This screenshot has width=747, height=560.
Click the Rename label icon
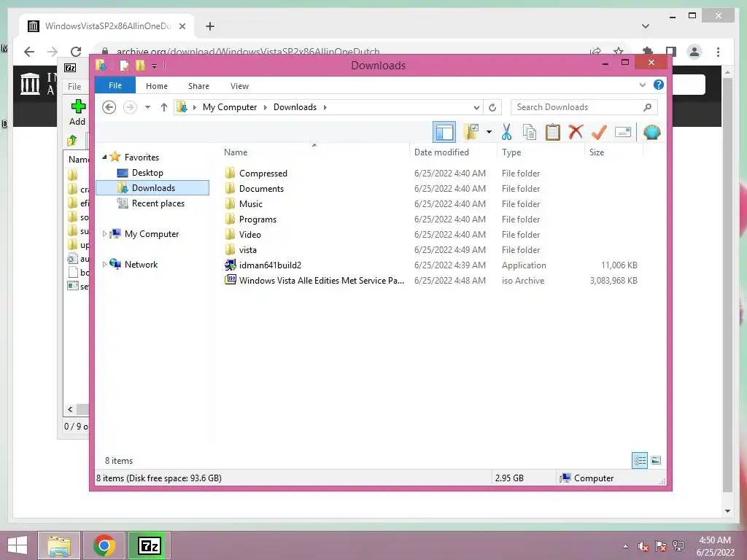tap(623, 132)
